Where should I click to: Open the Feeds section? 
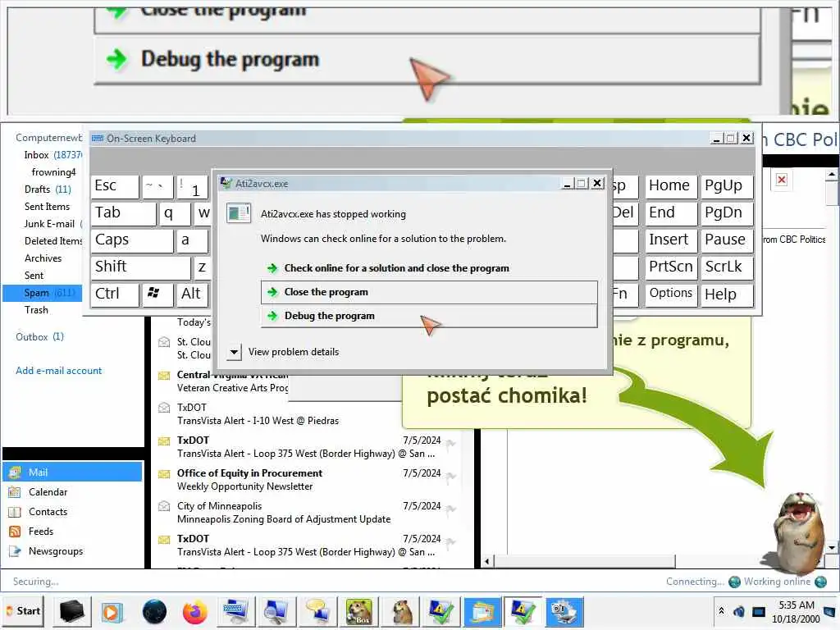click(41, 532)
